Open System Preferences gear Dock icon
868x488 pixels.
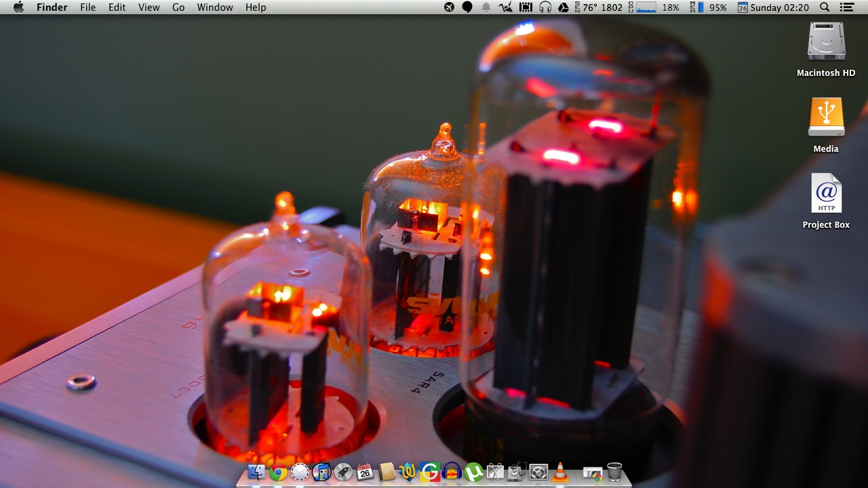coord(538,472)
